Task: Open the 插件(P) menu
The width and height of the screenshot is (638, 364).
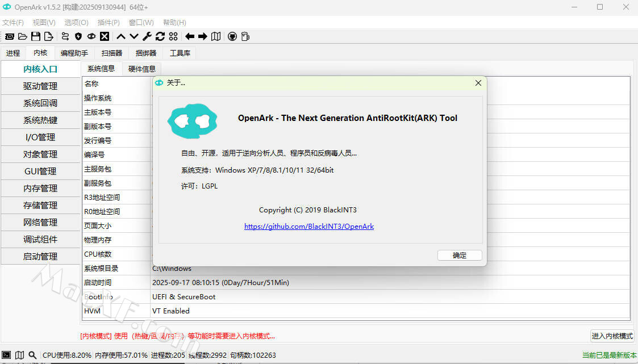Action: tap(109, 23)
